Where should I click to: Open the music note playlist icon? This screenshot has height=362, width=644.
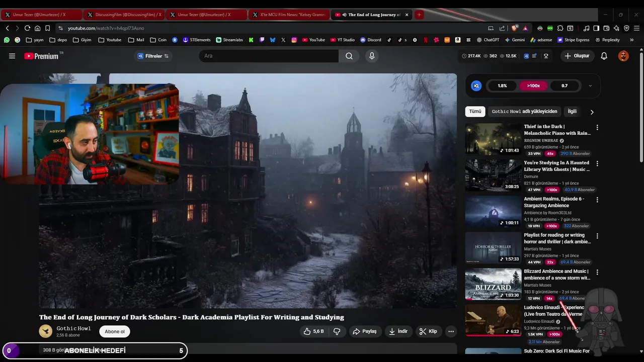[x=586, y=28]
